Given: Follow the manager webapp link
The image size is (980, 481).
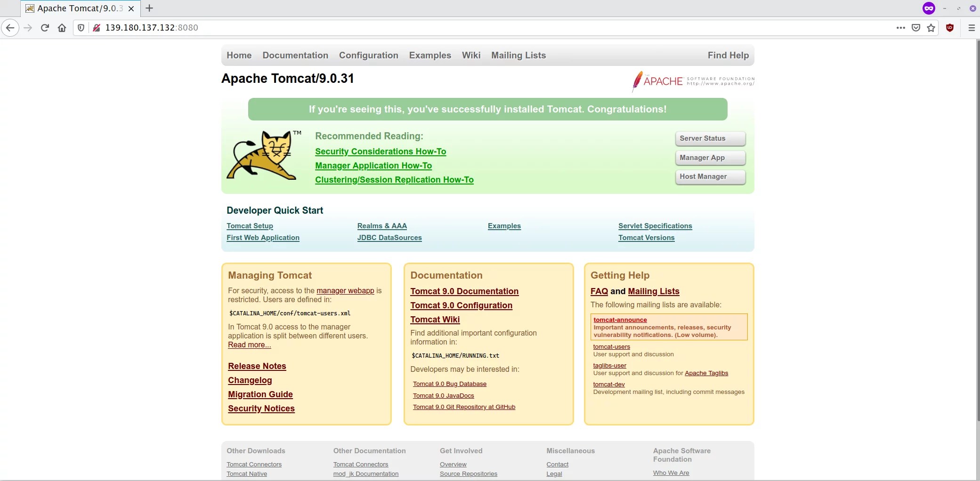Looking at the screenshot, I should coord(345,291).
